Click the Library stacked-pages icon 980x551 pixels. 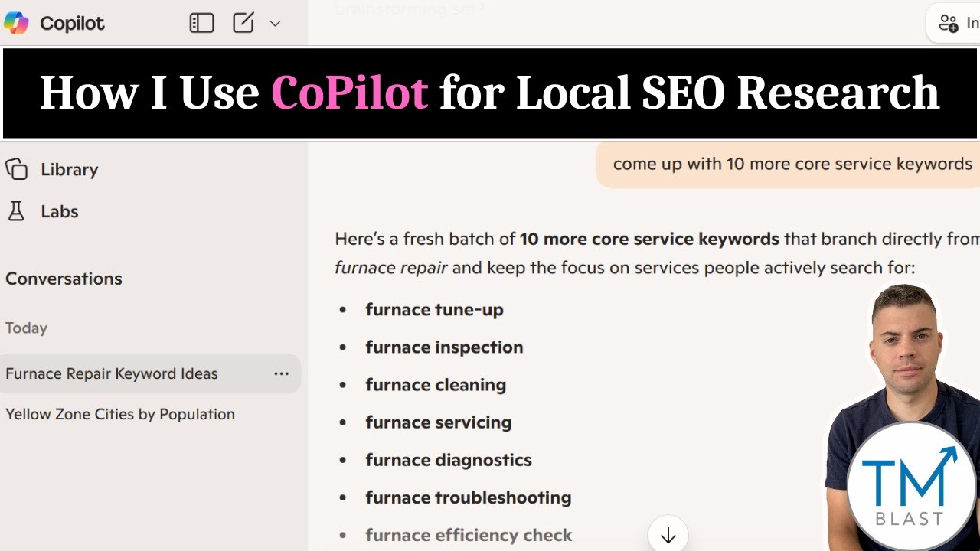16,169
